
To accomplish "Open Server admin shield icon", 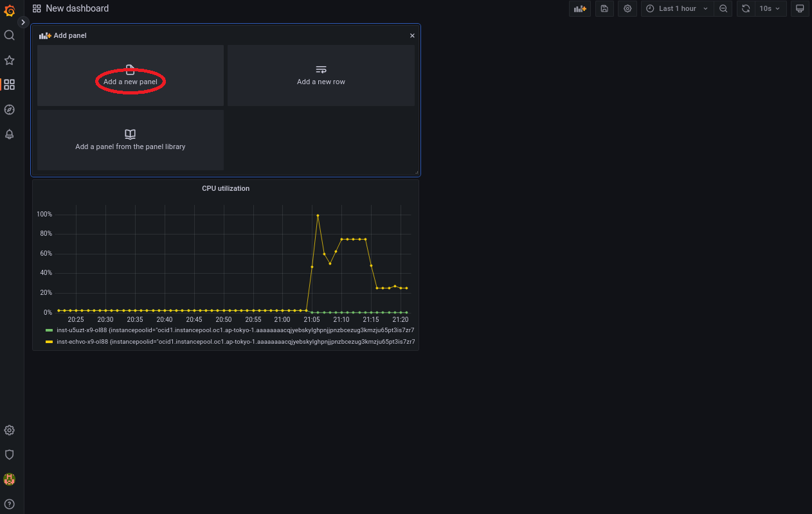I will (x=10, y=455).
